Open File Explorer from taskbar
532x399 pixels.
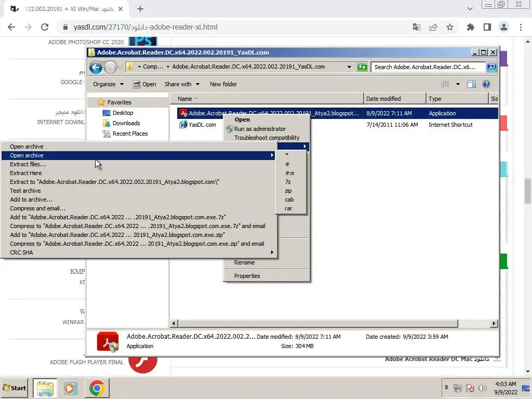45,388
